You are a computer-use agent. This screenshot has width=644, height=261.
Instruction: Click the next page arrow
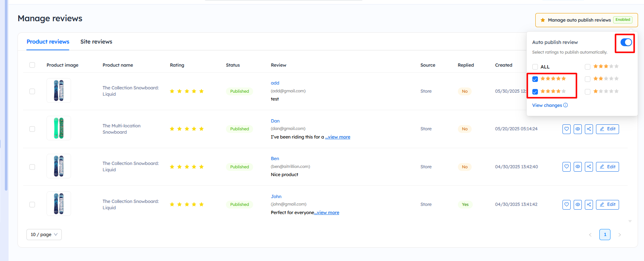[619, 235]
